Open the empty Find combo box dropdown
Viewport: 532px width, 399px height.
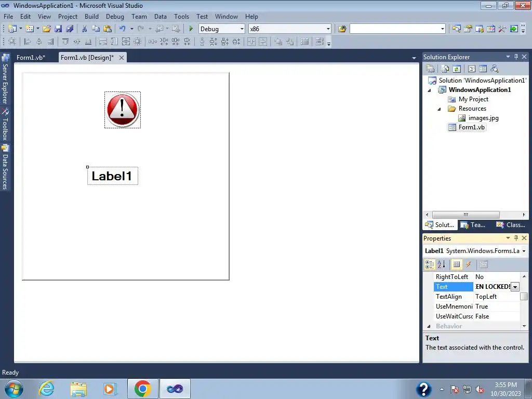443,29
